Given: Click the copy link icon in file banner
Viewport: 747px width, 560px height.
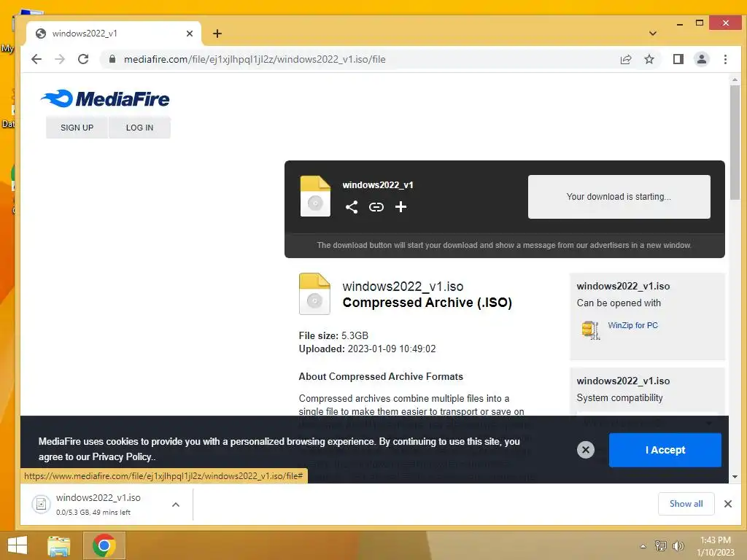Looking at the screenshot, I should click(376, 206).
